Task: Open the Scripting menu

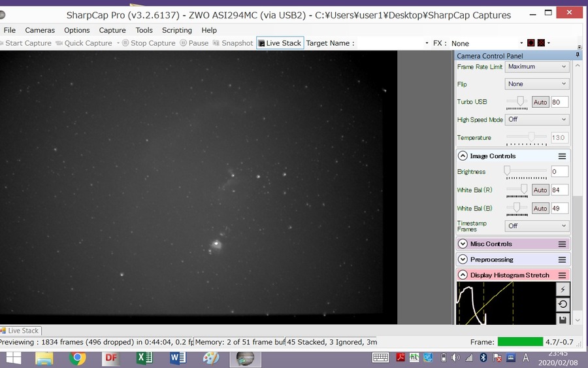Action: coord(176,30)
